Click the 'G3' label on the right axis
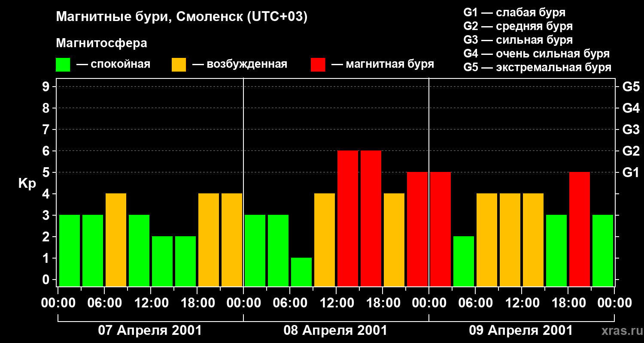Screen dimensions: 644x343 [x=631, y=129]
